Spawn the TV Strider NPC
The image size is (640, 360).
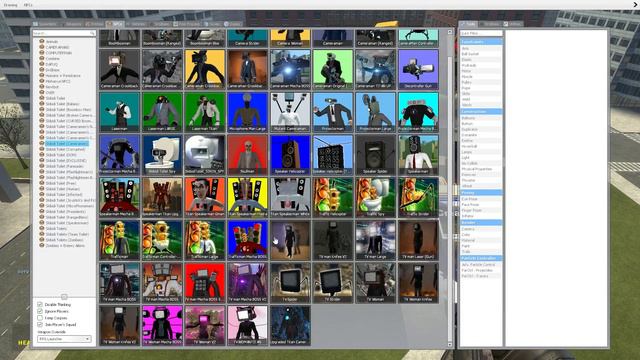pos(333,282)
